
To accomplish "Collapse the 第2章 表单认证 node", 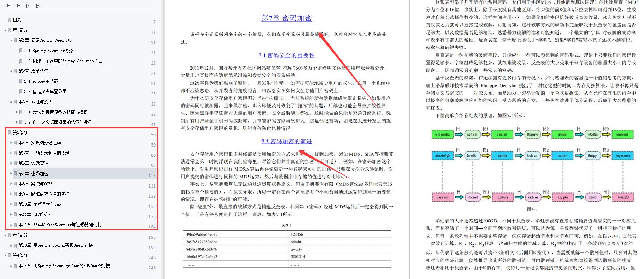I will [x=11, y=71].
